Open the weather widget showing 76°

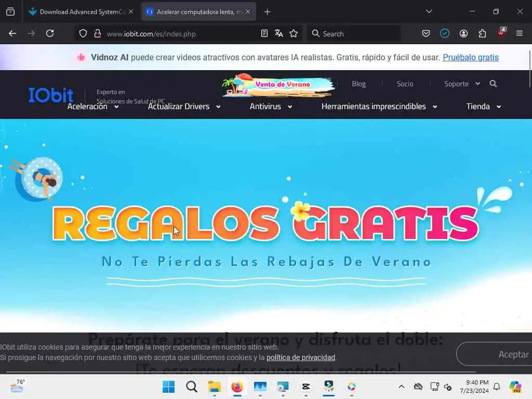[17, 387]
